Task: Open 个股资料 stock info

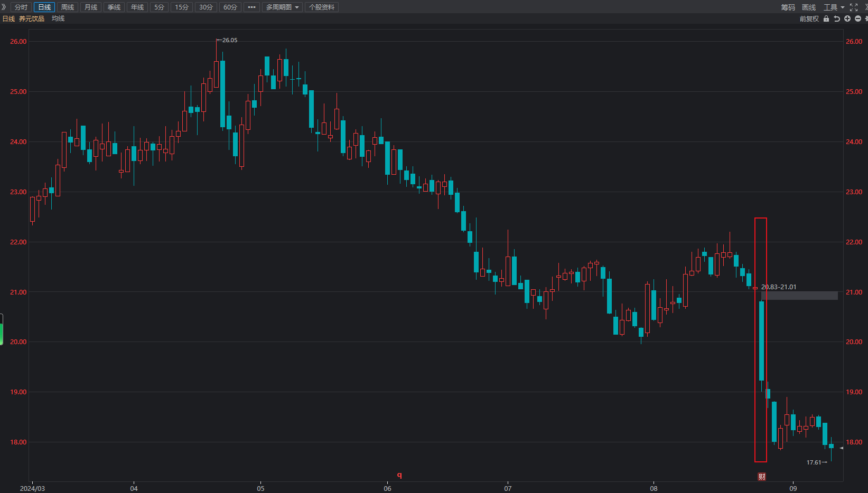Action: tap(322, 7)
